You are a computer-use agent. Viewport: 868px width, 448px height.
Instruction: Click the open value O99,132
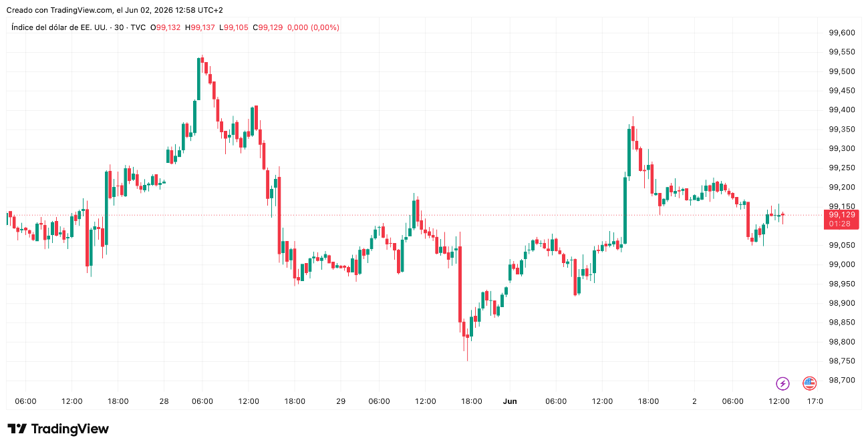[165, 27]
